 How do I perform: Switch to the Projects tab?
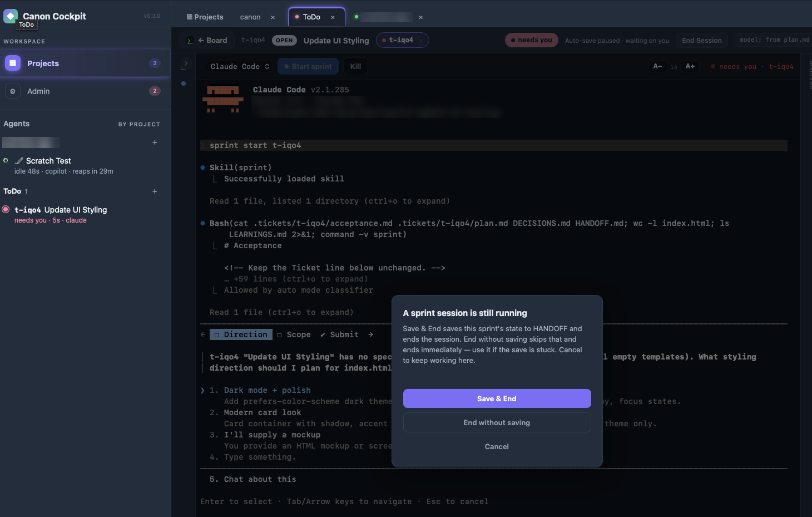pyautogui.click(x=205, y=17)
